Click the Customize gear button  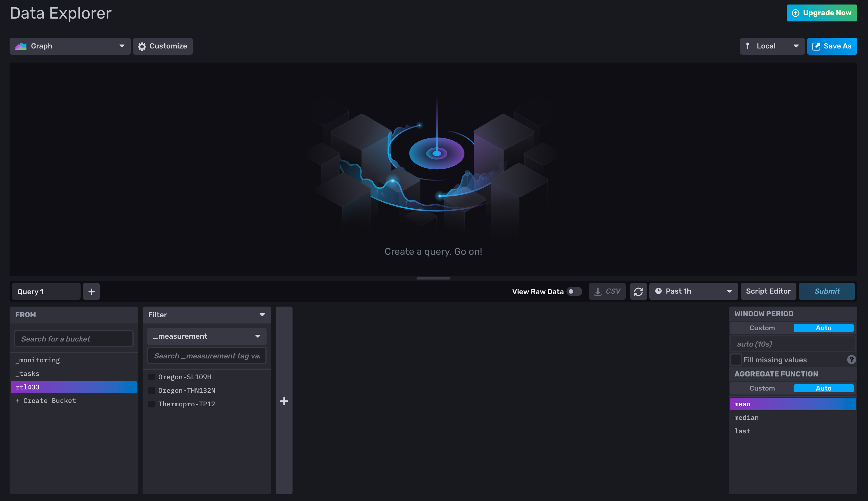tap(163, 46)
